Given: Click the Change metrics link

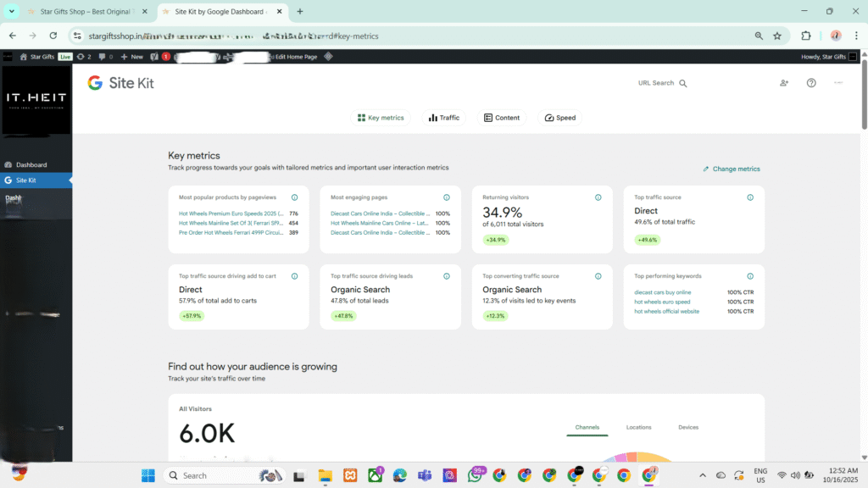Looking at the screenshot, I should click(732, 169).
